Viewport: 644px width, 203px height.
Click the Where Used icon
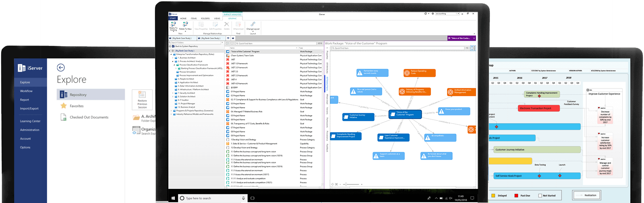point(238,24)
